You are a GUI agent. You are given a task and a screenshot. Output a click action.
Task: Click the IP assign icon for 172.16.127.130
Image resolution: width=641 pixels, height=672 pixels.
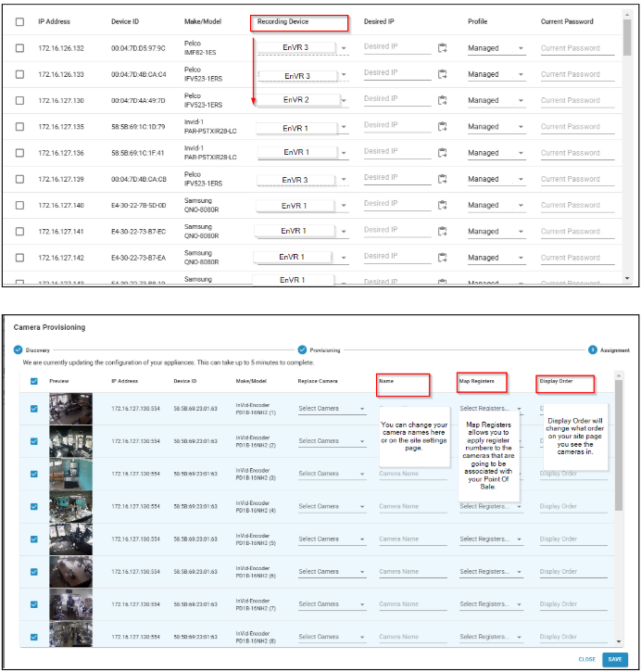coord(443,100)
